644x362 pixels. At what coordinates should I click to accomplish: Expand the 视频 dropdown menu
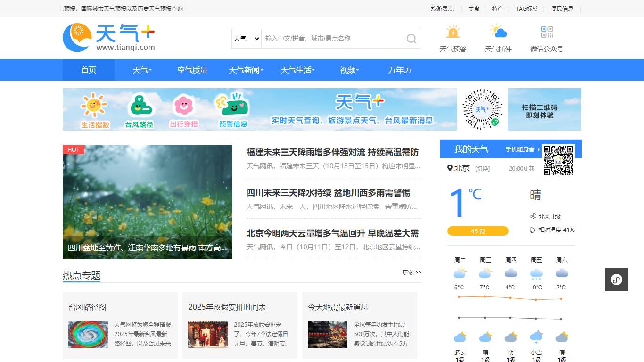click(x=349, y=70)
